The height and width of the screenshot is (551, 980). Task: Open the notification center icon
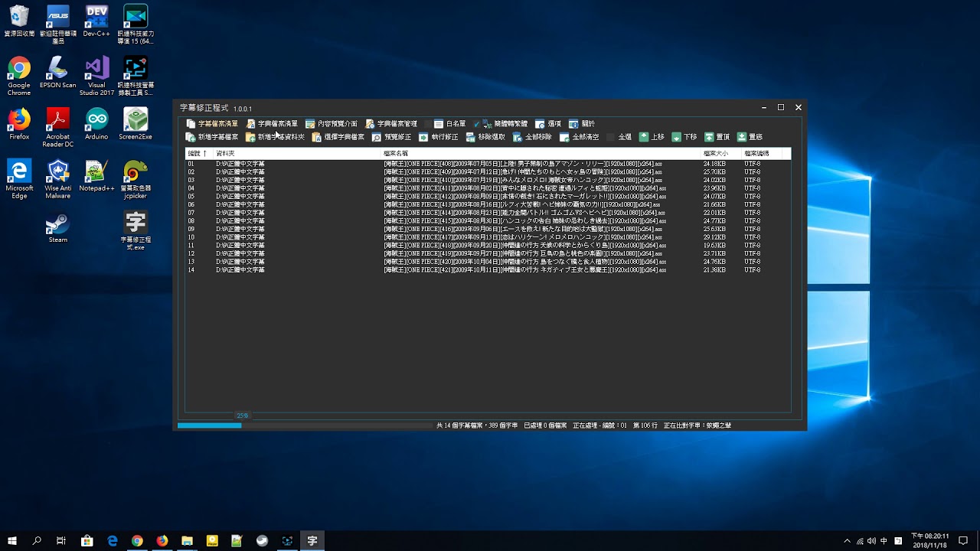(x=963, y=541)
